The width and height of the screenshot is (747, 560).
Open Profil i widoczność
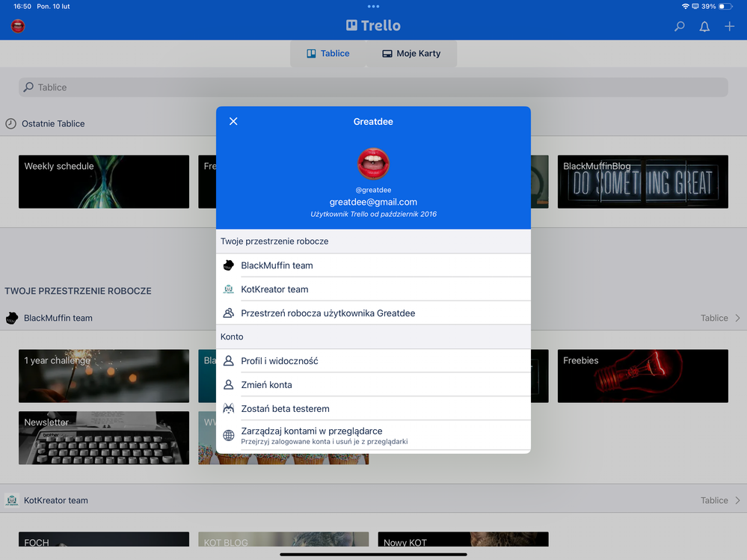(x=374, y=361)
